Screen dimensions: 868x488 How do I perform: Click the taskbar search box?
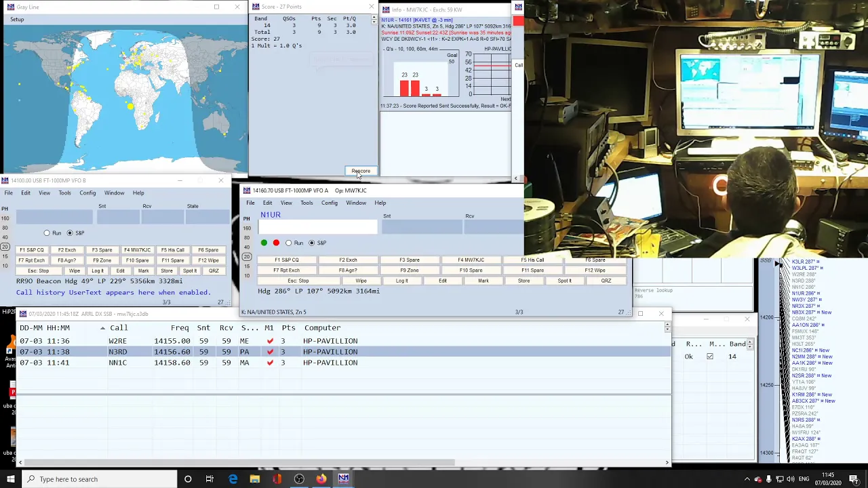coord(99,479)
